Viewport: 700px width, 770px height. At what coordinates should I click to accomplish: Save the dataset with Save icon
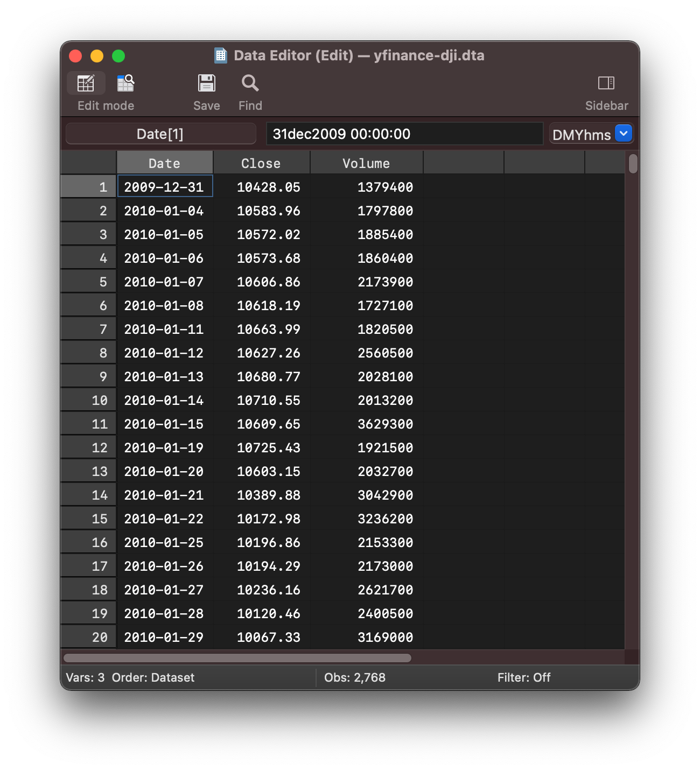click(x=207, y=83)
